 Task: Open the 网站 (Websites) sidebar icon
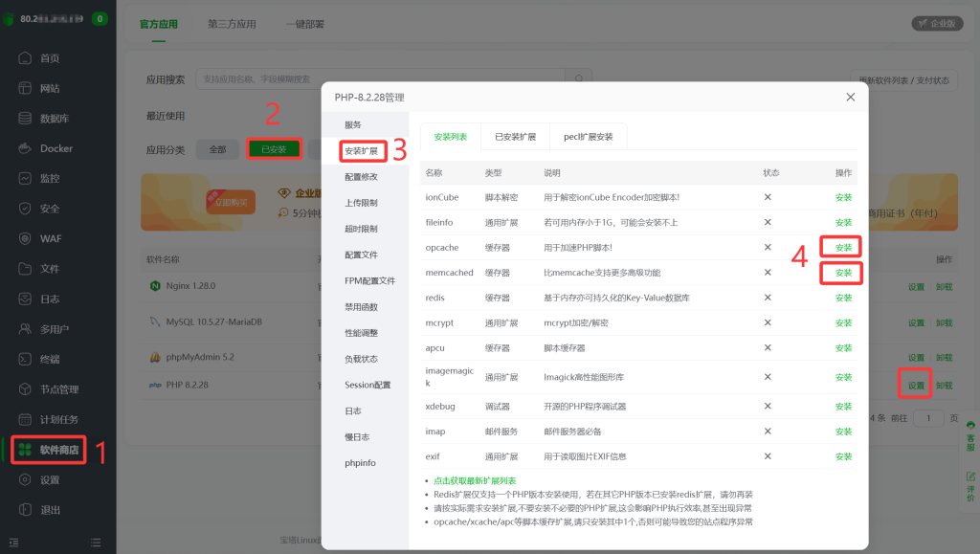38,87
